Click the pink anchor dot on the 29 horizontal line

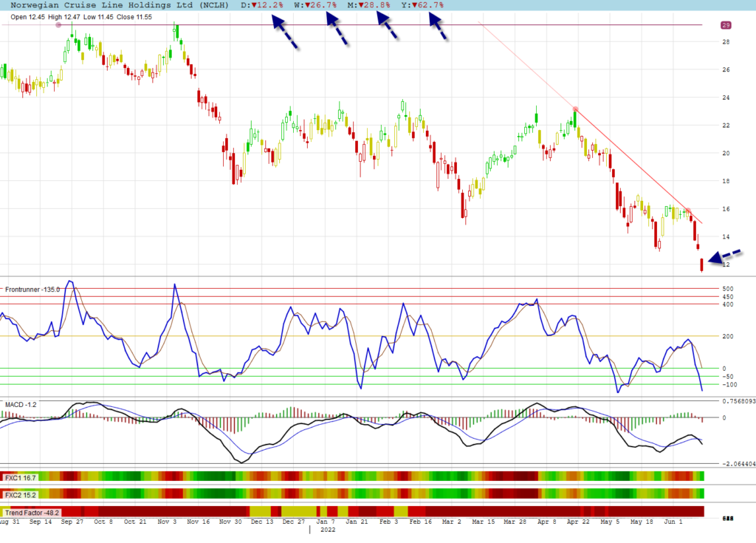(x=58, y=25)
